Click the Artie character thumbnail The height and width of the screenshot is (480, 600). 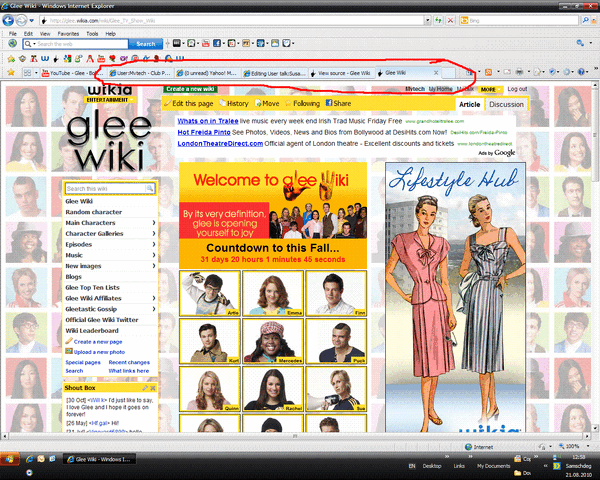coord(210,293)
